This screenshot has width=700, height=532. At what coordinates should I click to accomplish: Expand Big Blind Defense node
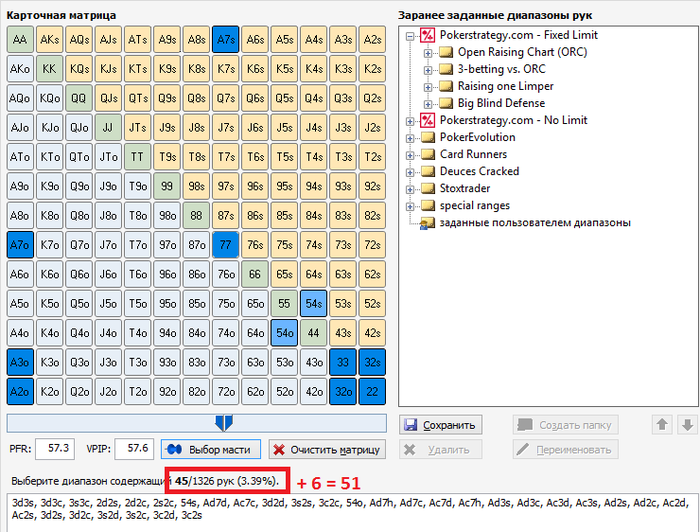(x=428, y=104)
